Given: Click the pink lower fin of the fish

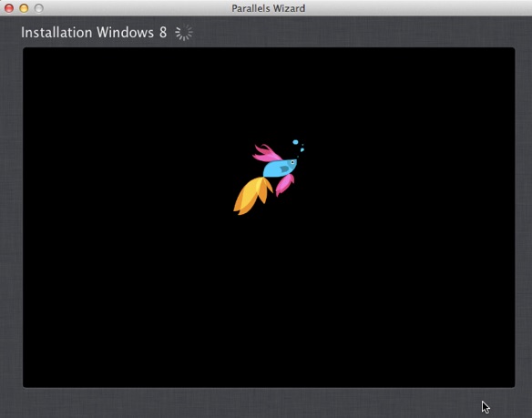Looking at the screenshot, I should 284,185.
